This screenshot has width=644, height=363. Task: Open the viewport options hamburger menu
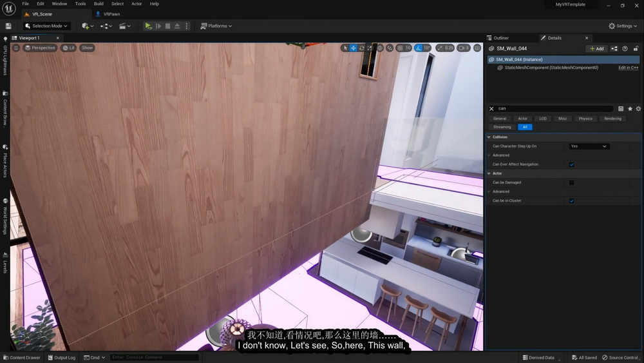coord(15,48)
